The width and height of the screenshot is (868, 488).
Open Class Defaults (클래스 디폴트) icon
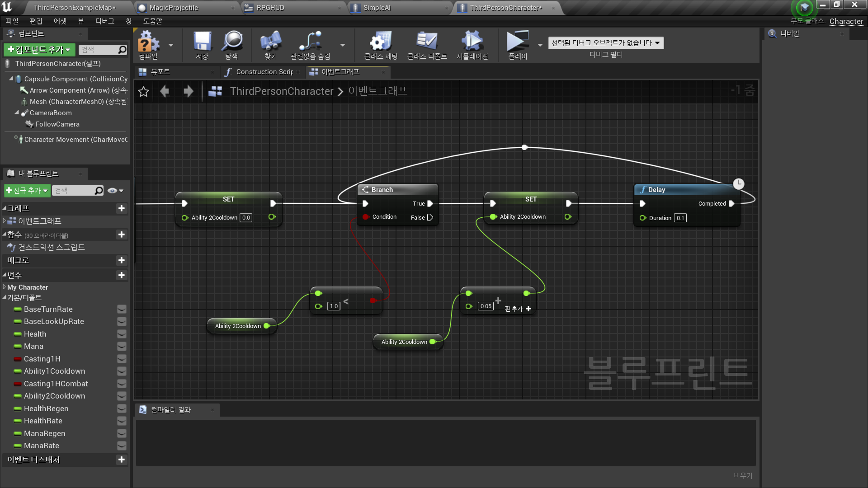[427, 42]
